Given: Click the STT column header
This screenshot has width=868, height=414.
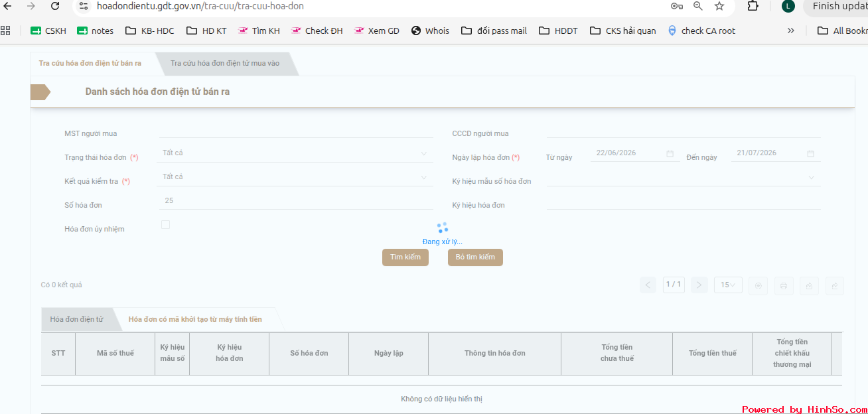Looking at the screenshot, I should point(58,354).
